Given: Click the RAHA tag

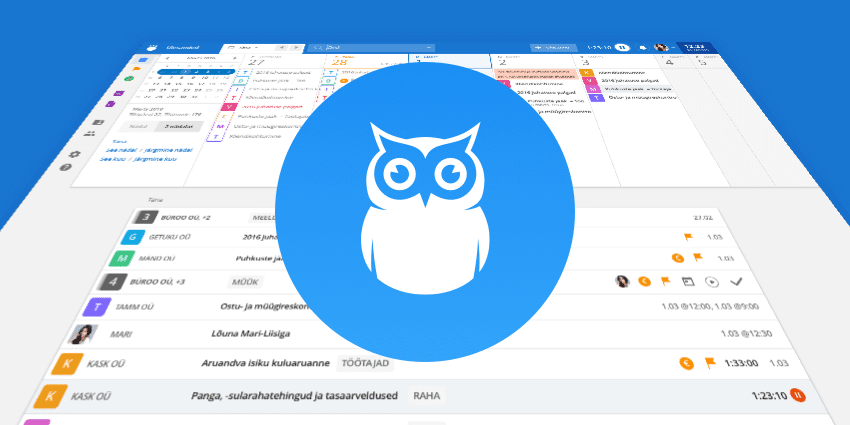Looking at the screenshot, I should pyautogui.click(x=427, y=396).
